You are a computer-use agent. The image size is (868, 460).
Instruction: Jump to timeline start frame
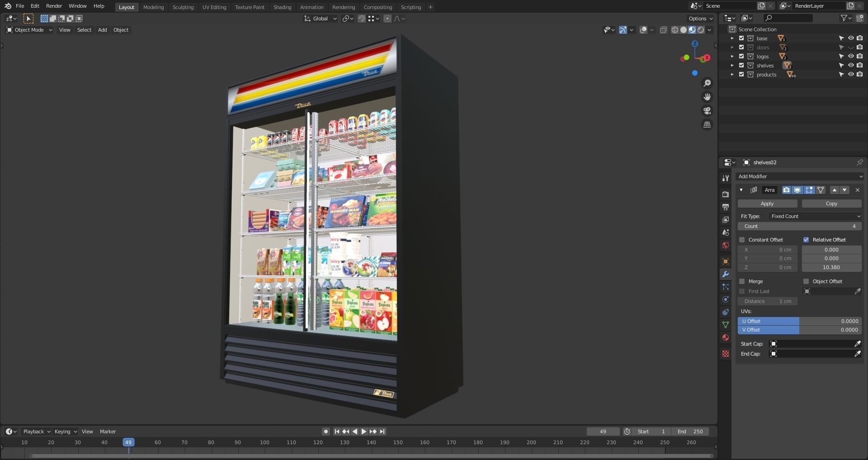pyautogui.click(x=337, y=432)
